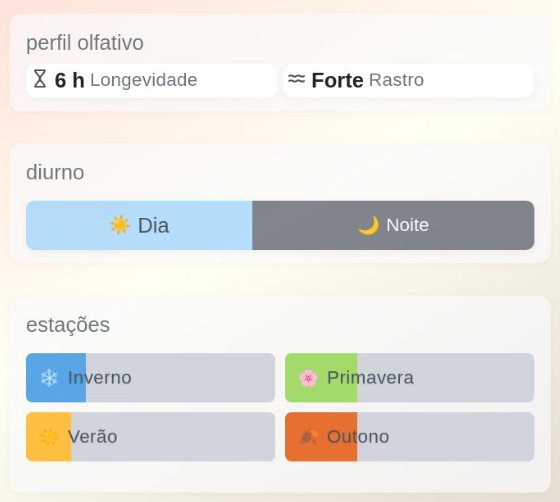Select the Noite segment of the diurno bar
This screenshot has width=560, height=502.
(x=393, y=225)
